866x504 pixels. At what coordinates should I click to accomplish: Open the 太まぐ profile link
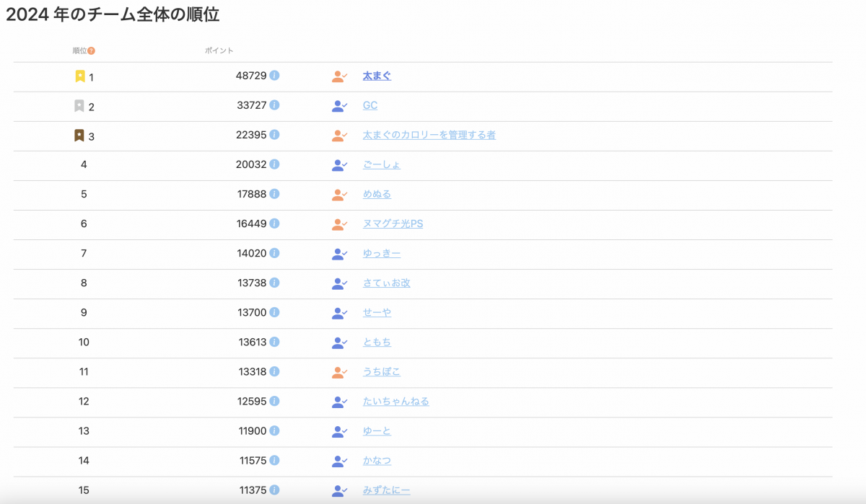coord(377,76)
